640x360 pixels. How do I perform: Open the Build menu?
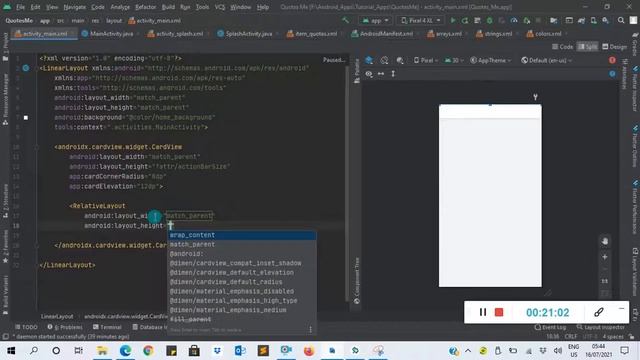point(168,7)
